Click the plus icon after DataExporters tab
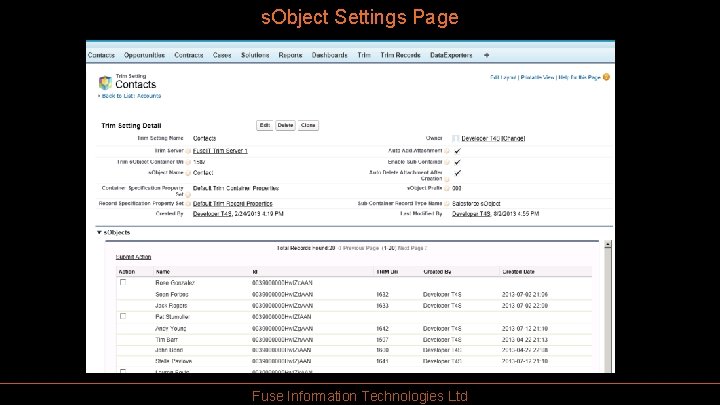This screenshot has height=405, width=720. pos(486,55)
